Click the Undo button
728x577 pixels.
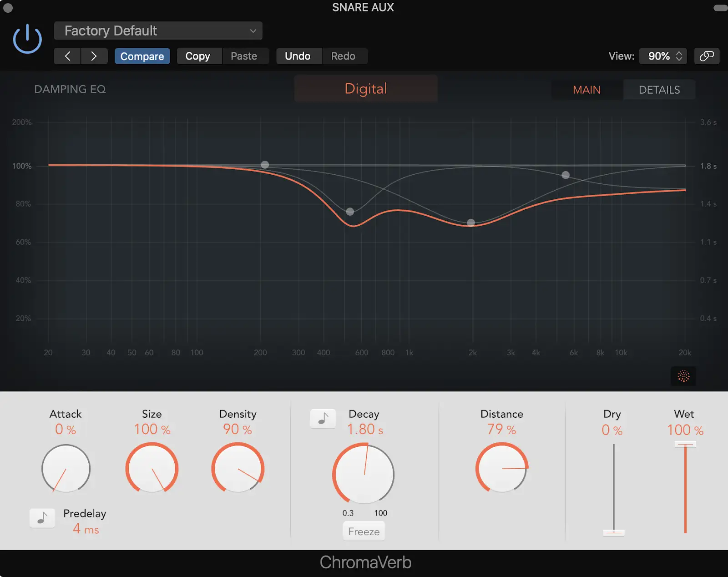pos(298,56)
